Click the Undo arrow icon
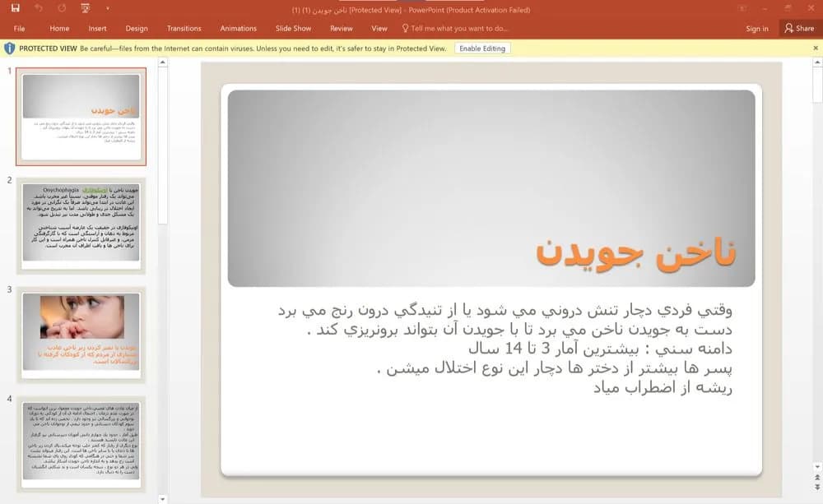Screen dimensions: 823x504 tap(39, 8)
